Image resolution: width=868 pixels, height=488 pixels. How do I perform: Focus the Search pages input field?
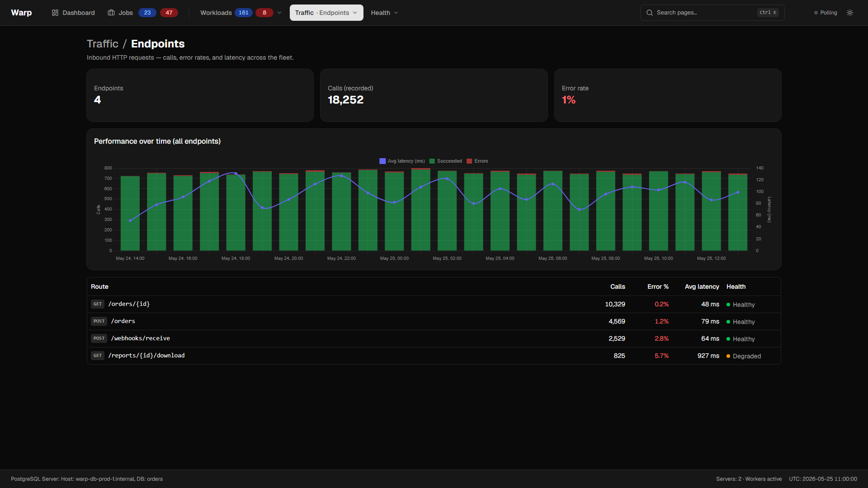click(x=712, y=13)
